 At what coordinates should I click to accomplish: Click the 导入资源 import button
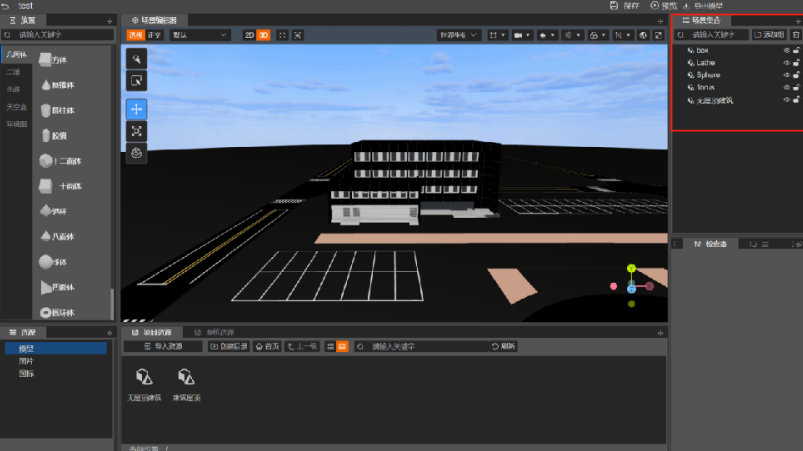tap(162, 346)
